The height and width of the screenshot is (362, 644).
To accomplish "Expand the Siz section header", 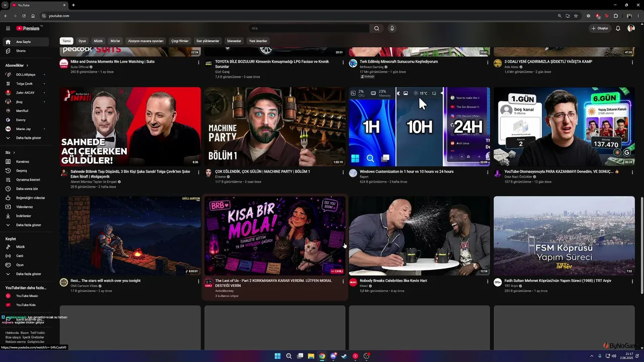I will click(x=10, y=152).
